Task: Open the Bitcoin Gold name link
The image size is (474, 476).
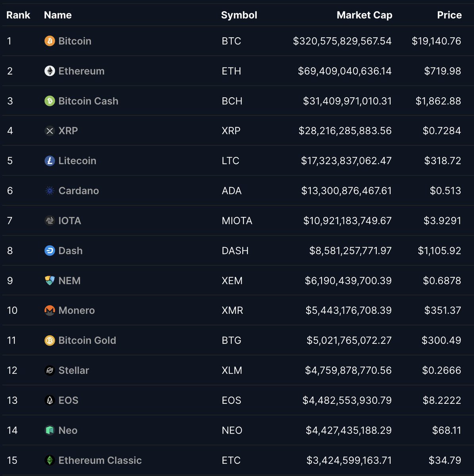Action: point(87,340)
